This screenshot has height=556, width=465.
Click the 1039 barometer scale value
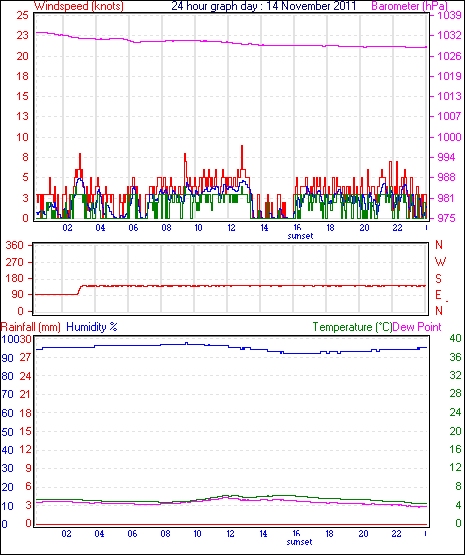[x=449, y=16]
